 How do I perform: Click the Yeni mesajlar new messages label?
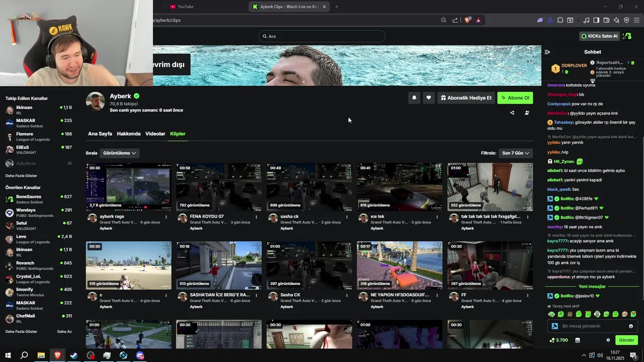pyautogui.click(x=592, y=287)
